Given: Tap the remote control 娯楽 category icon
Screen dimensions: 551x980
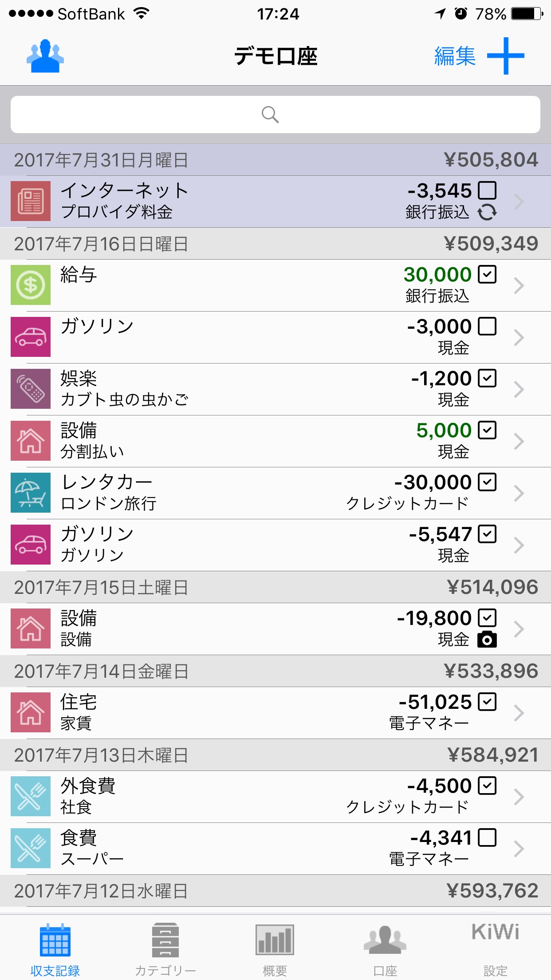Looking at the screenshot, I should click(31, 389).
